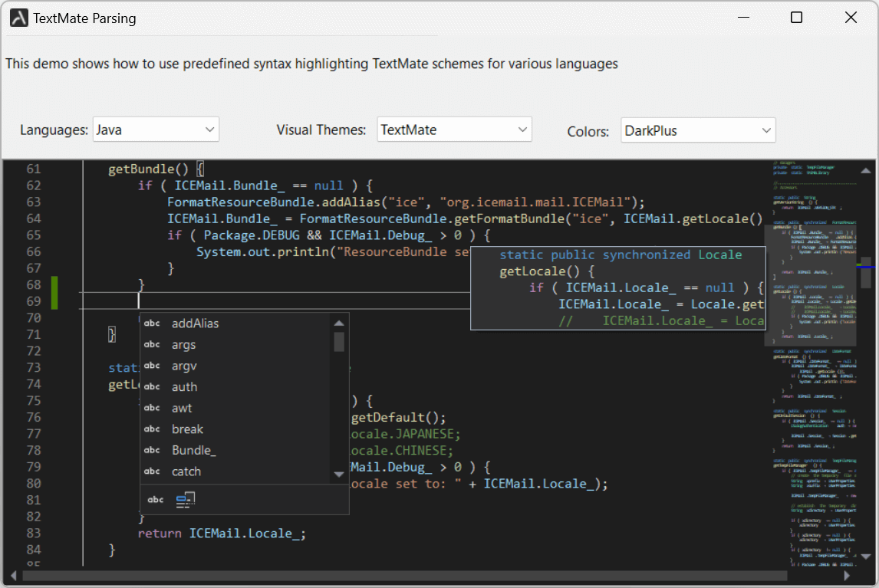Click Package.DEBUG on line 65
Viewport: 879px width, 588px height.
coord(251,235)
